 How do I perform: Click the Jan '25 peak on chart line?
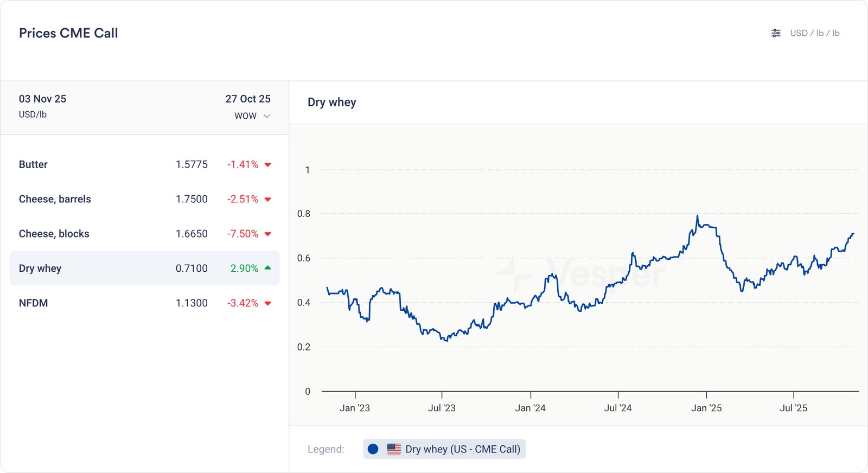[697, 216]
